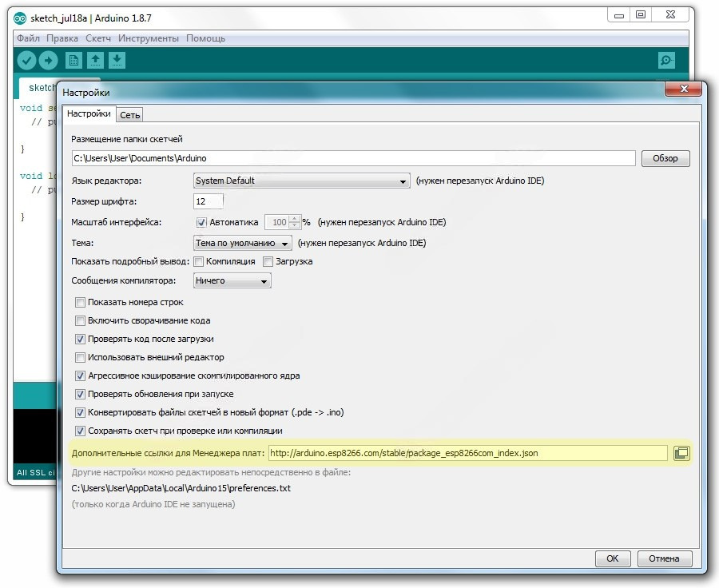Enable the Показать номера строк checkbox
Viewport: 719px width, 588px height.
tap(80, 302)
